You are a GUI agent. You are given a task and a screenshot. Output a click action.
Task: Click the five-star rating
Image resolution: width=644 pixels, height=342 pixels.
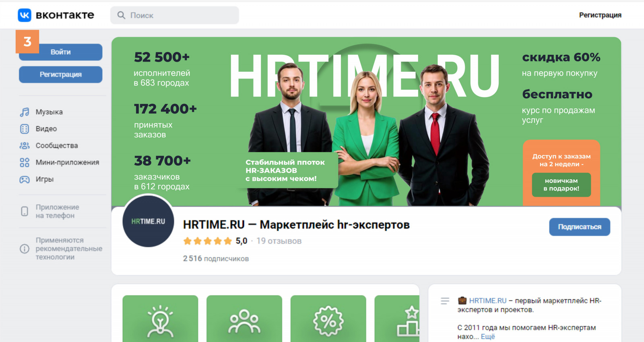[x=208, y=241]
